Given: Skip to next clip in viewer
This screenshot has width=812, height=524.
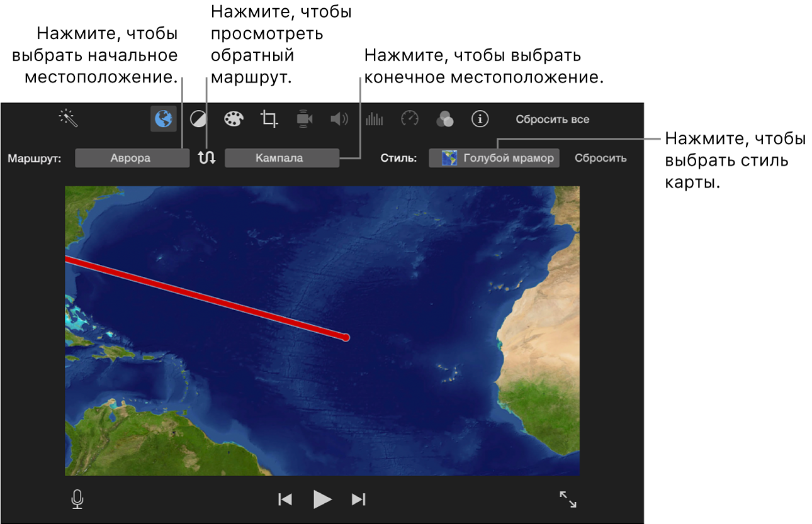Looking at the screenshot, I should [358, 499].
